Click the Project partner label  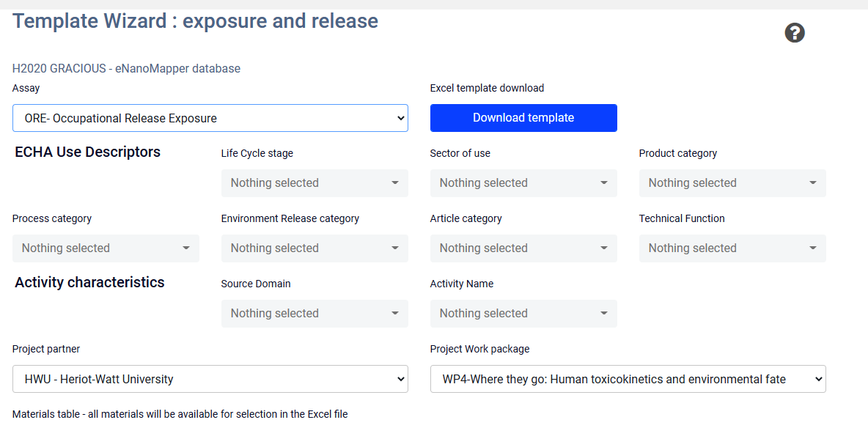click(x=46, y=350)
